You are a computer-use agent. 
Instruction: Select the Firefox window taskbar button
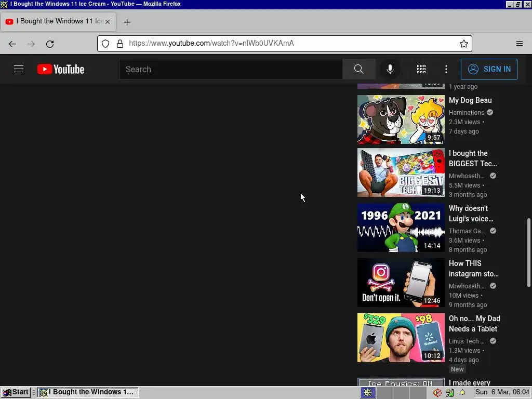click(x=87, y=392)
